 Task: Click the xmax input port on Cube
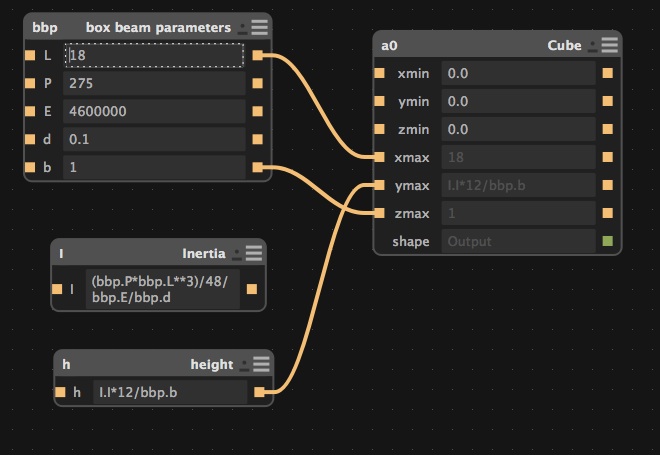380,157
